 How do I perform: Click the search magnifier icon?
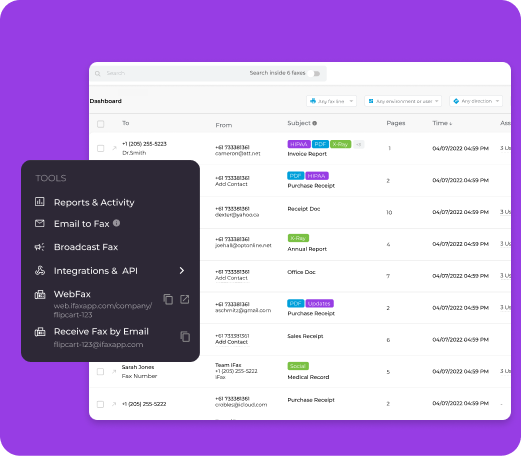(98, 74)
